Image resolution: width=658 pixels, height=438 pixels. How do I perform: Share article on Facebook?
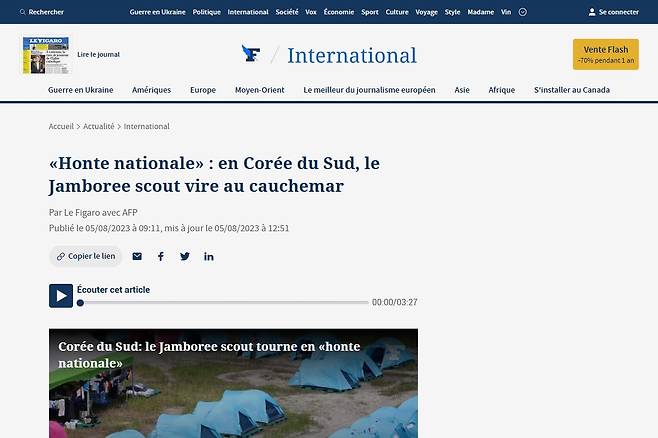160,256
